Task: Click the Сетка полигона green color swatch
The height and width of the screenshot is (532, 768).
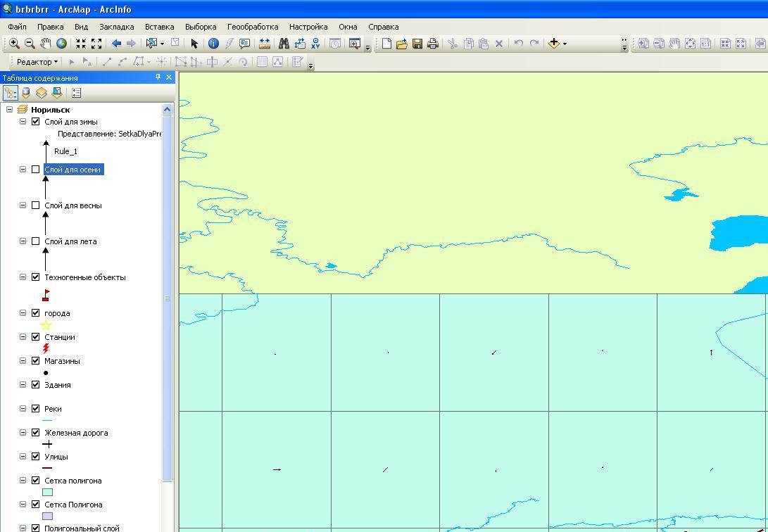Action: pos(48,493)
